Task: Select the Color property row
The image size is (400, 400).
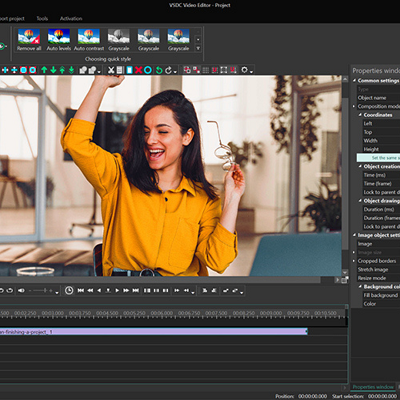Action: tap(381, 304)
